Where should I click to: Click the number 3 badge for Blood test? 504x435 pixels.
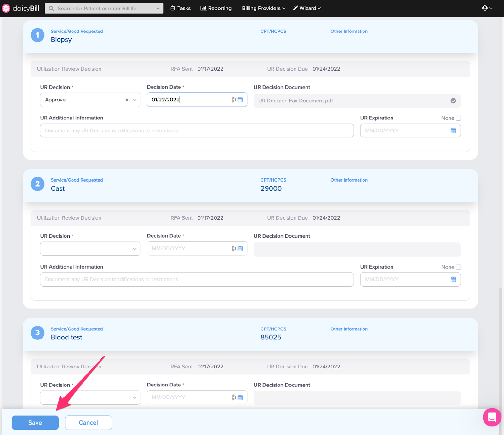tap(37, 333)
